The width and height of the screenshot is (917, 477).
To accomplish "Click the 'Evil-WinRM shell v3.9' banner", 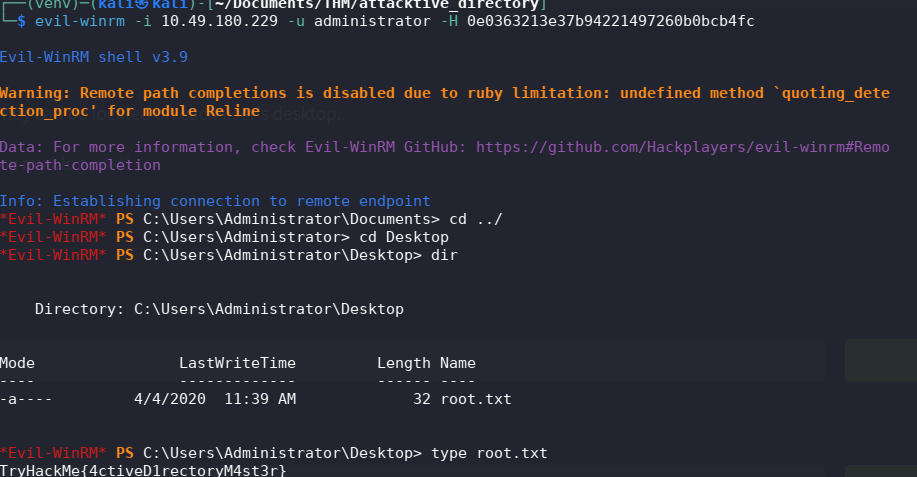I will [x=94, y=57].
